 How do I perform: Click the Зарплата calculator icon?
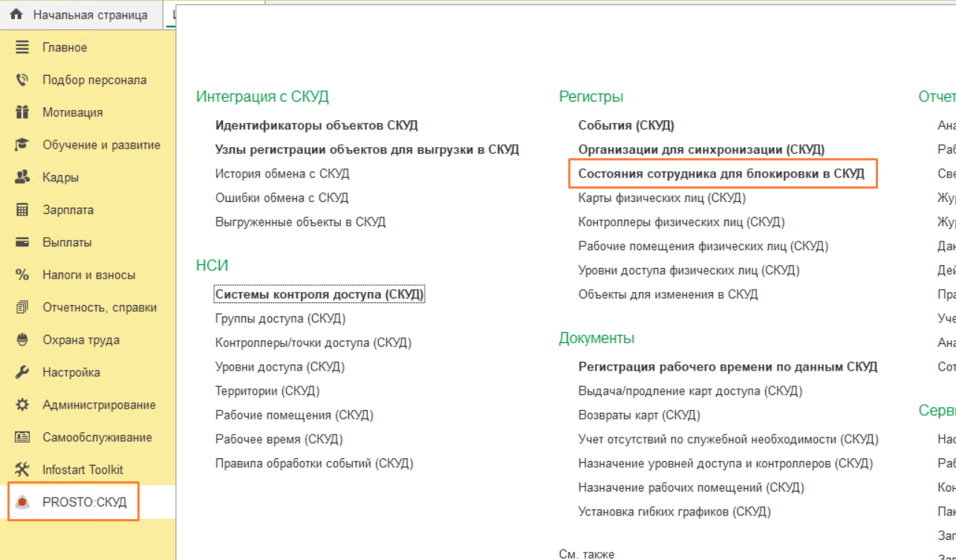click(x=22, y=210)
